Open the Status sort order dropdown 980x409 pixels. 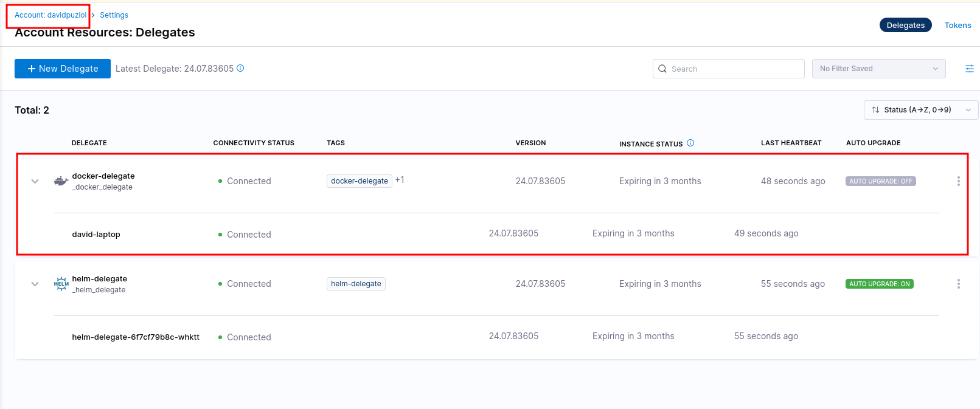920,110
